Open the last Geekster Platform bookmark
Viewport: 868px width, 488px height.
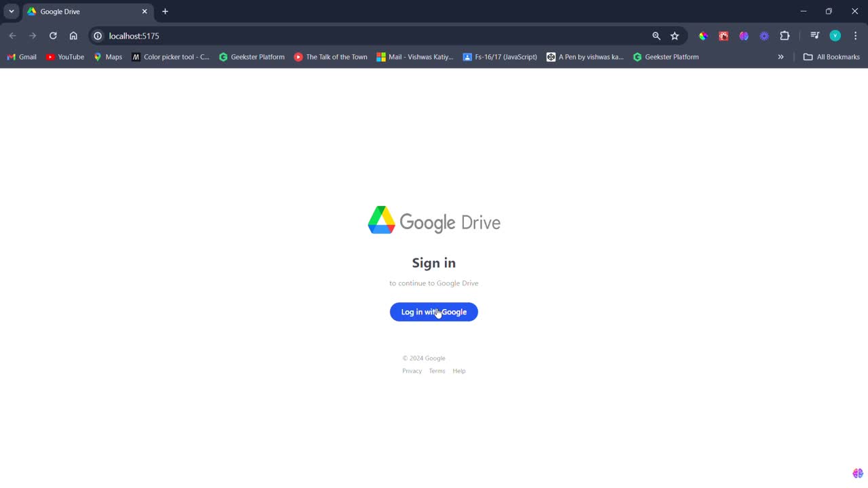[x=666, y=57]
